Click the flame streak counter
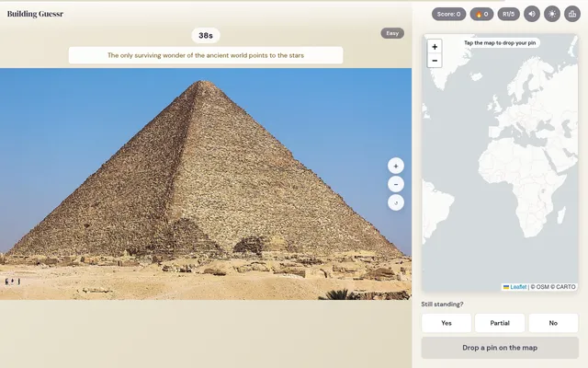The image size is (588, 368). coord(481,15)
